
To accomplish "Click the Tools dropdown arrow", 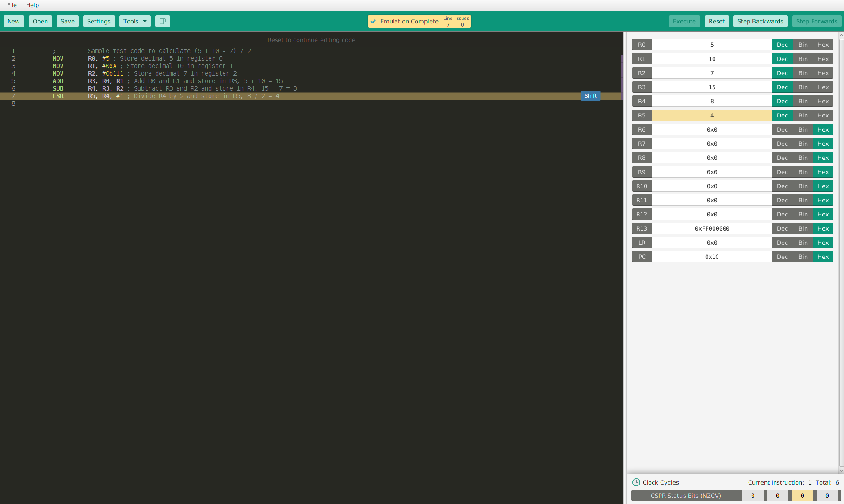I will coord(145,21).
